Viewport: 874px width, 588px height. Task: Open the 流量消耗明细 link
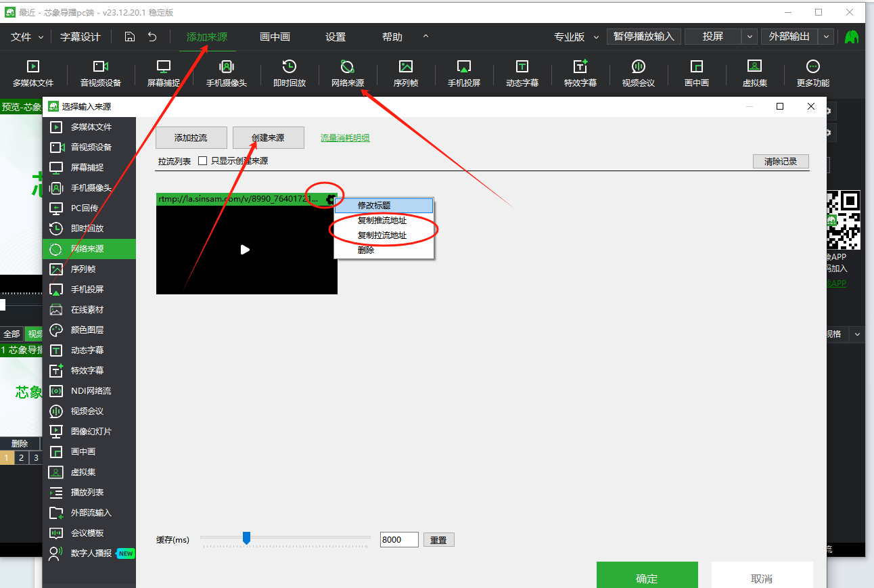tap(345, 138)
